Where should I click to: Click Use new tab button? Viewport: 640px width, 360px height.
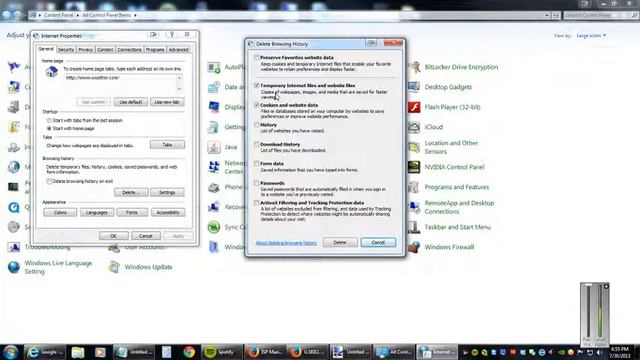tap(167, 102)
